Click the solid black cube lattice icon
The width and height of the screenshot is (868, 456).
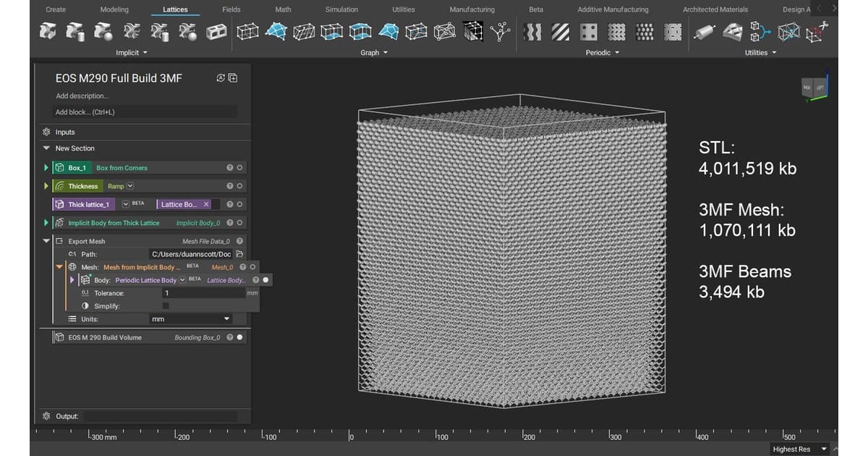(473, 32)
